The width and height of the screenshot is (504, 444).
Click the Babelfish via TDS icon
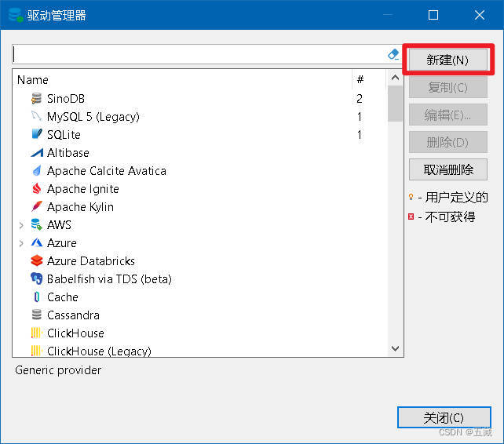(x=37, y=278)
